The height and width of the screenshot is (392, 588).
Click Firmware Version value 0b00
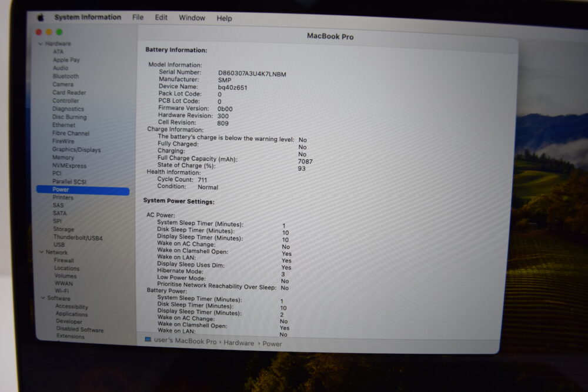point(225,109)
